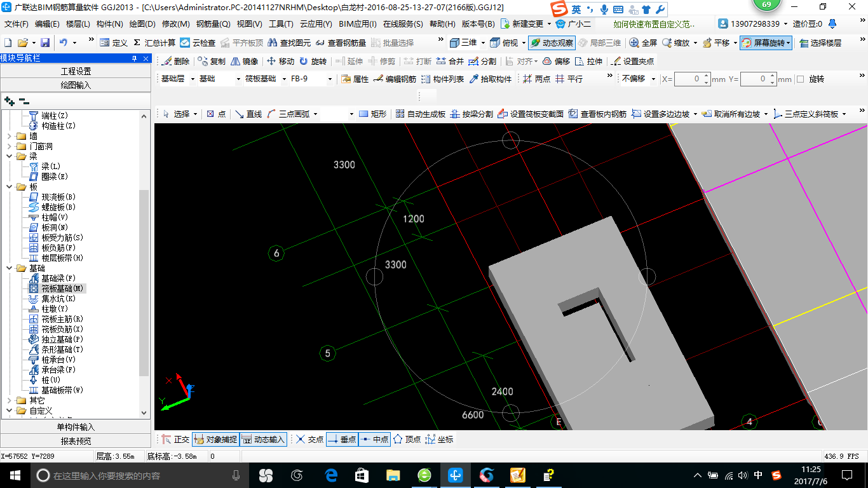The image size is (868, 488).
Task: Click 设置筏板变截面 button
Action: (x=531, y=114)
